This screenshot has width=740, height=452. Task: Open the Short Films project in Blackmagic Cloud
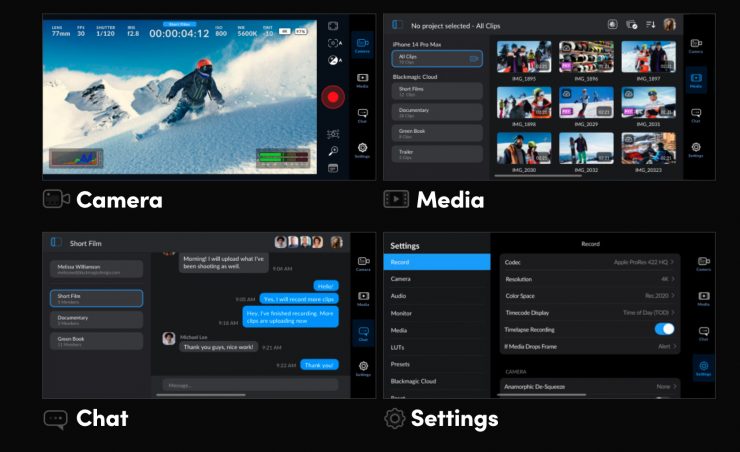435,90
